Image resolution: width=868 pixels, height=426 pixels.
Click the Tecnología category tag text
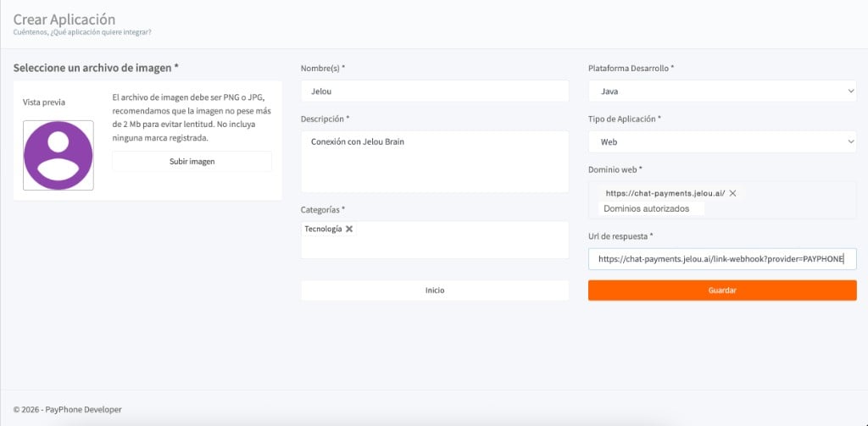click(x=323, y=229)
